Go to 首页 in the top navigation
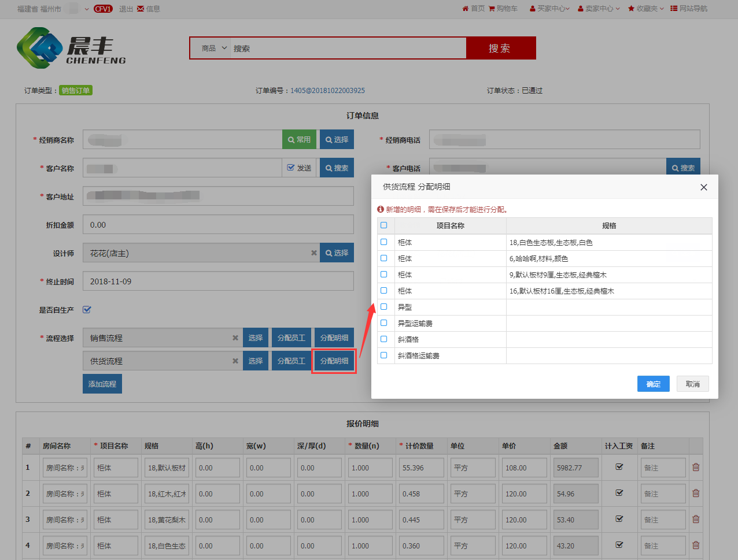Viewport: 738px width, 560px height. click(473, 9)
